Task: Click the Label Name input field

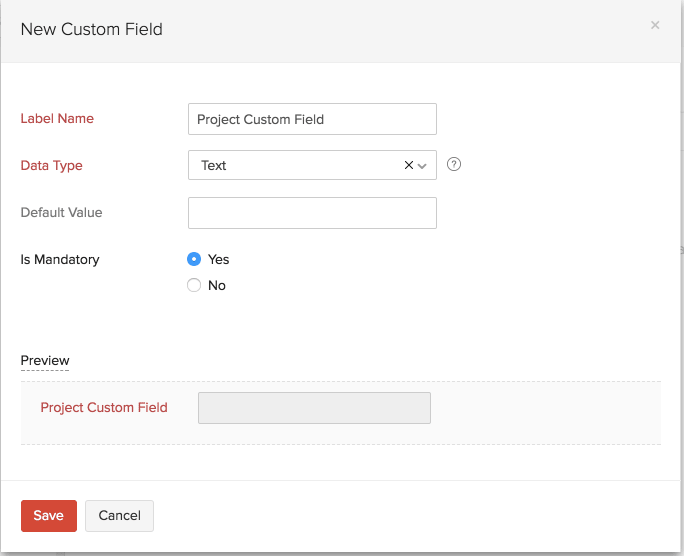Action: [x=312, y=119]
